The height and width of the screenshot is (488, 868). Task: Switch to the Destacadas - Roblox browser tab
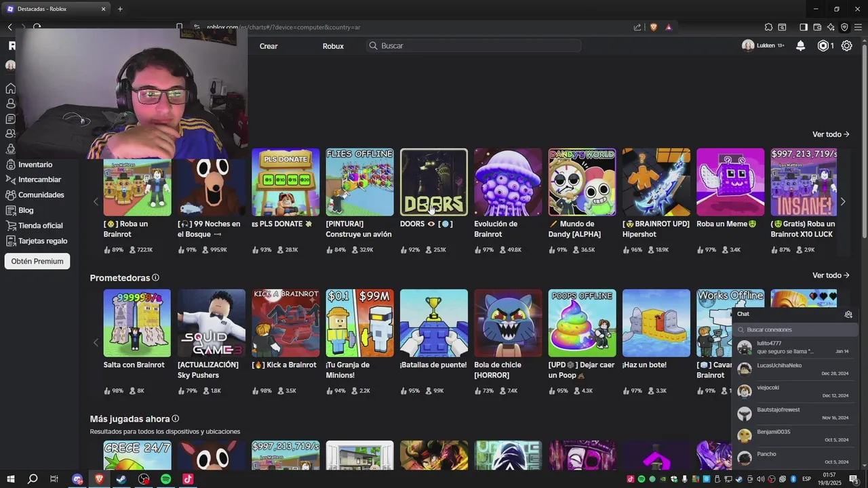pyautogui.click(x=57, y=9)
